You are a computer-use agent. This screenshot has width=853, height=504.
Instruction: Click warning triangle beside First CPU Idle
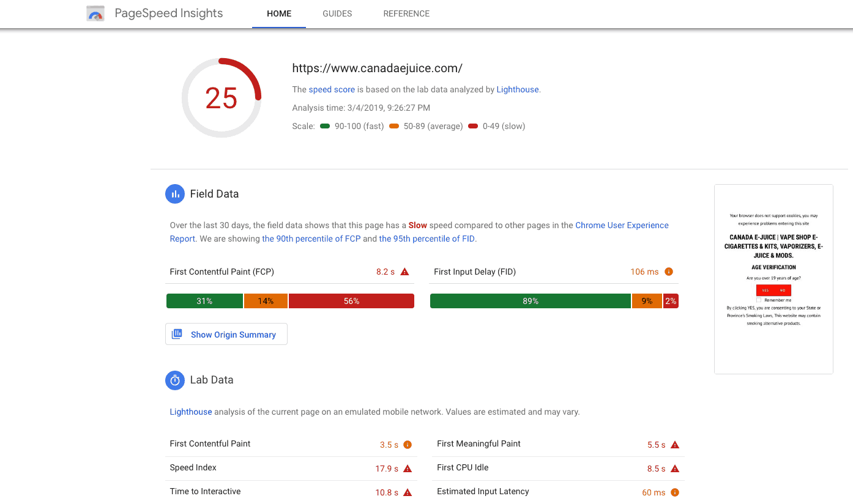click(675, 469)
